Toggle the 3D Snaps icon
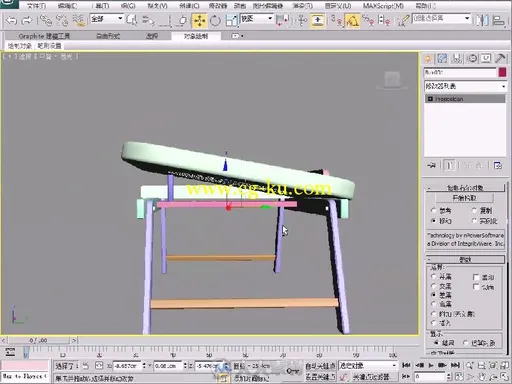512x384 pixels. 337,21
